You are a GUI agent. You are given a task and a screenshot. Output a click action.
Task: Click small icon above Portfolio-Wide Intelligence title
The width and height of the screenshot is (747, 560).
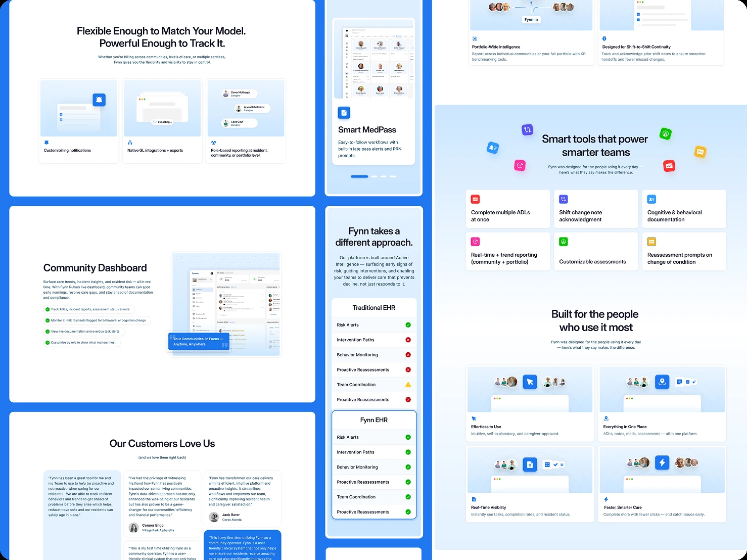point(475,39)
